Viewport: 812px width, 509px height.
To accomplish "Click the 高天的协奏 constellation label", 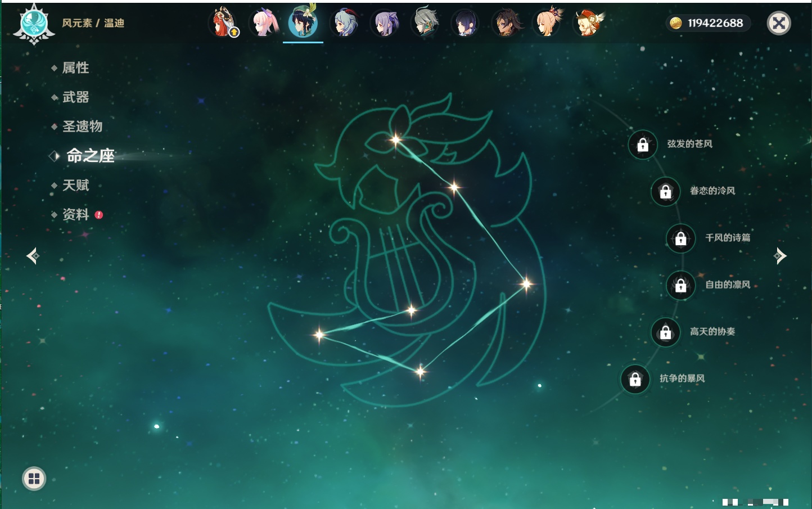I will click(712, 331).
